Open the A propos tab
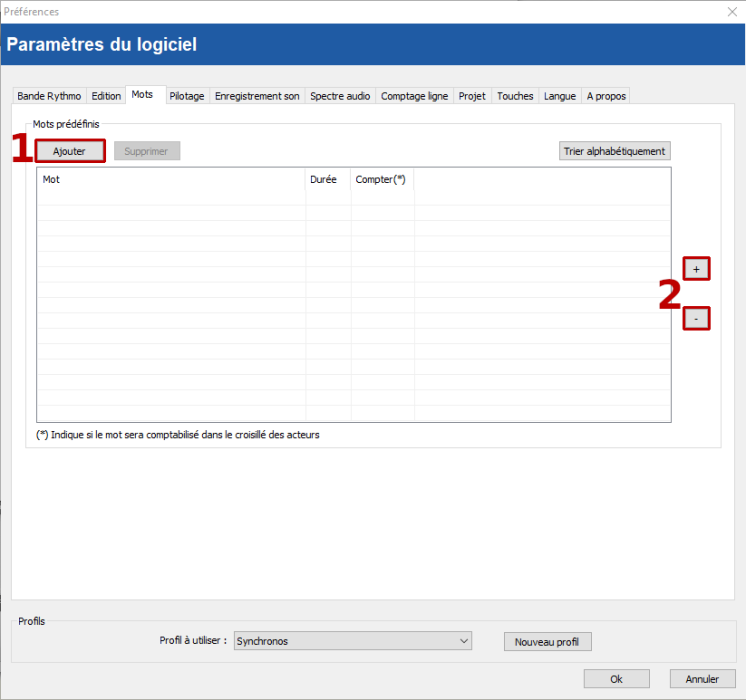Screen dimensions: 746x700 pos(605,96)
